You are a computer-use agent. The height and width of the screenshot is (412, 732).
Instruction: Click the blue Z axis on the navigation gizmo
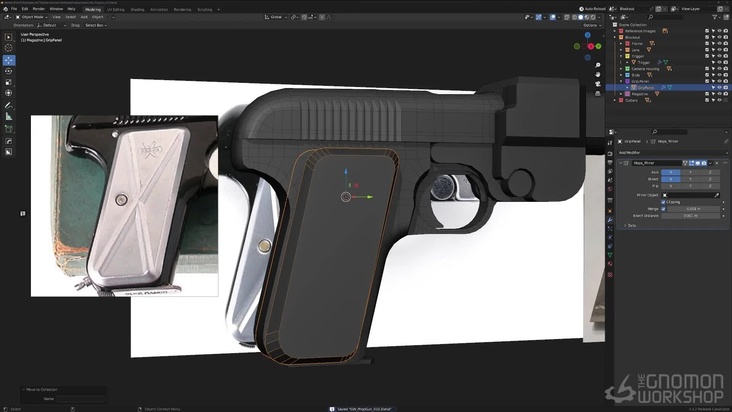point(587,35)
